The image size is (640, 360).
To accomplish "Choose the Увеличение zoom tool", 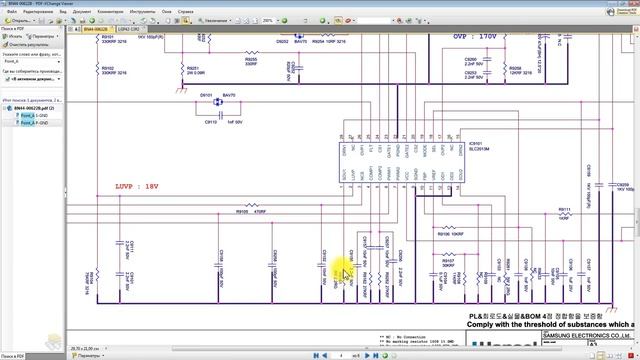I will pos(212,20).
